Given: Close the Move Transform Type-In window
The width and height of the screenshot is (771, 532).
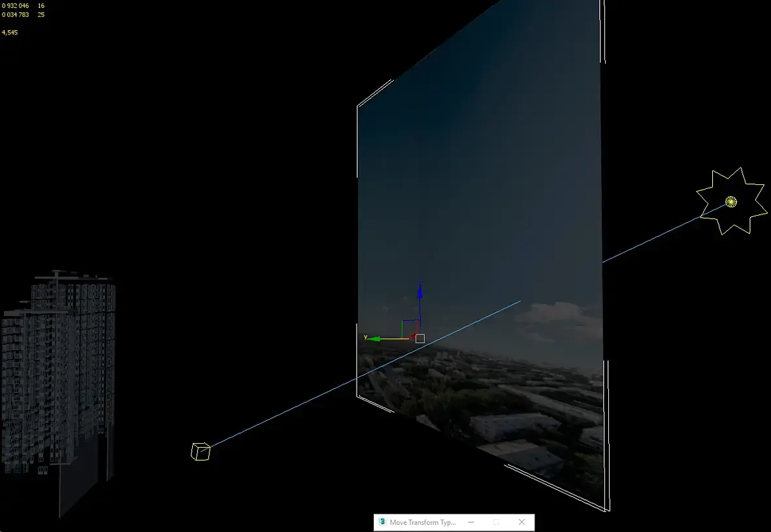Looking at the screenshot, I should 521,522.
